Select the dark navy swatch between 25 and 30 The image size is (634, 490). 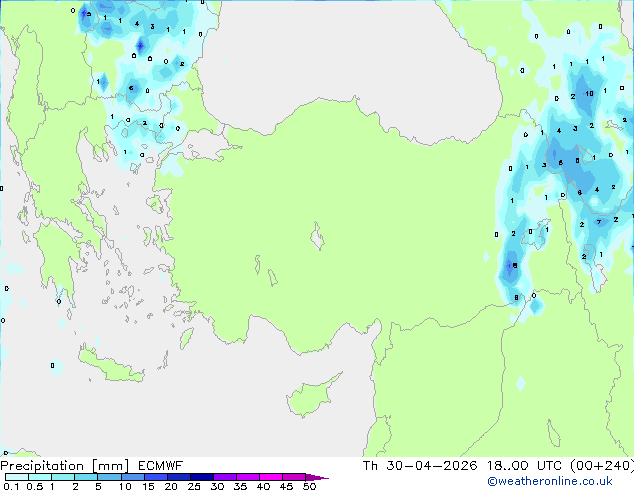click(202, 477)
